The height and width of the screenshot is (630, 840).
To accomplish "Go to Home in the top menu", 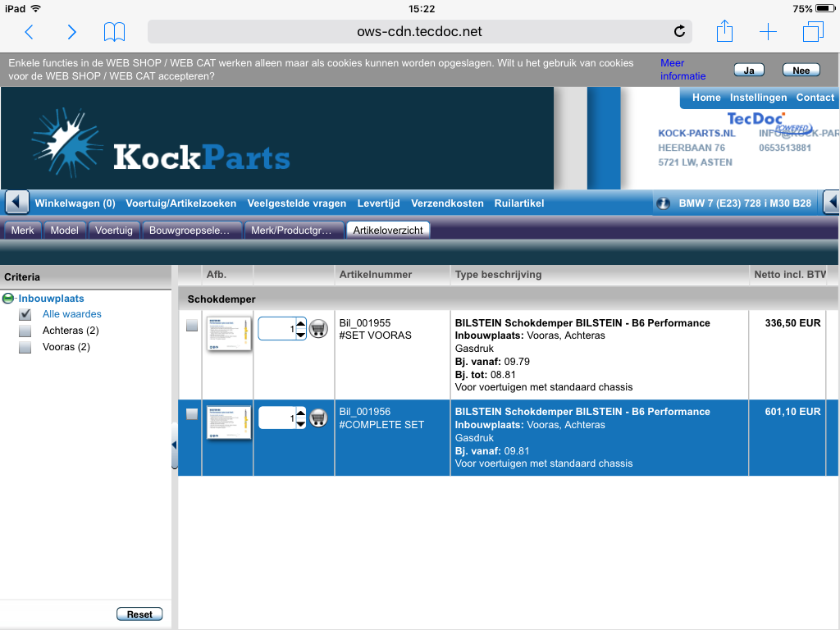I will pos(706,98).
